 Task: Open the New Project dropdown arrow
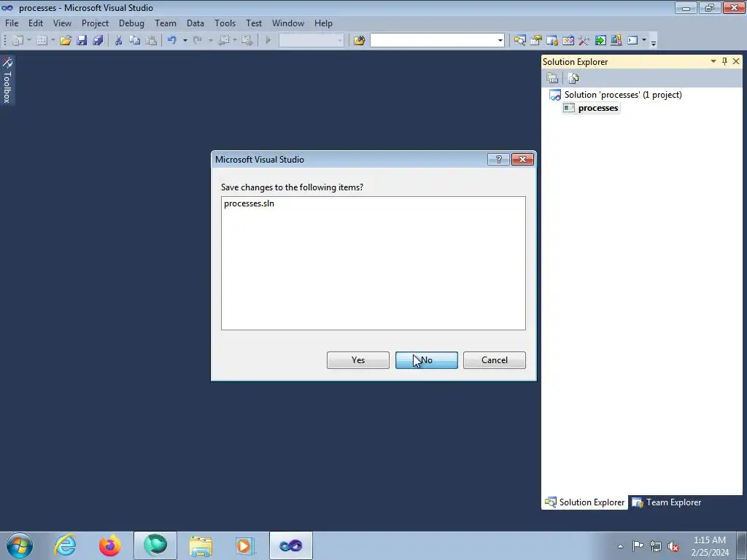click(x=29, y=41)
